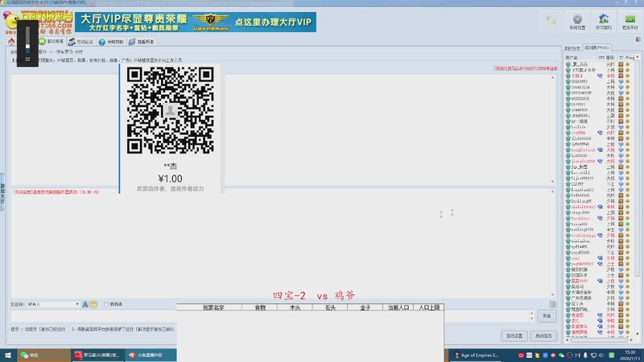Screen dimensions: 644x362
Task: Open the taskbar item with orange fish icon
Action: (x=151, y=355)
